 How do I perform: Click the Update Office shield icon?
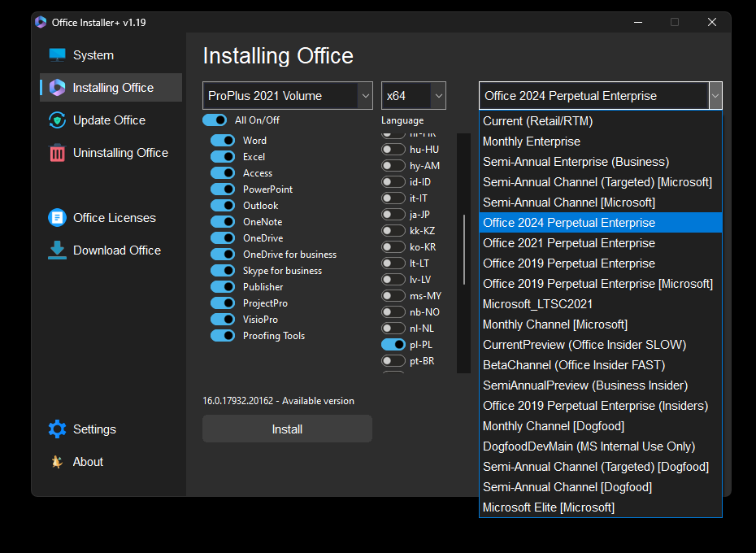(x=57, y=120)
